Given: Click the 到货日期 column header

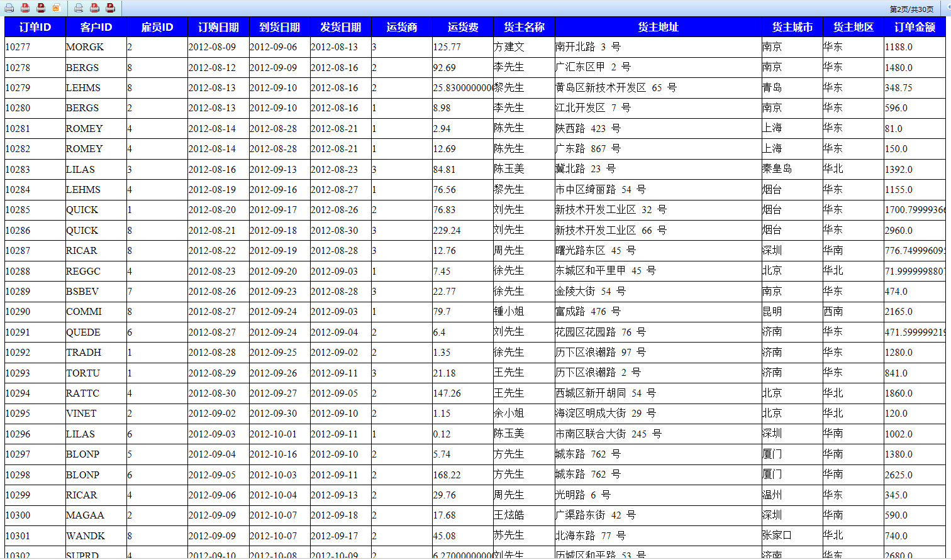Looking at the screenshot, I should click(280, 27).
